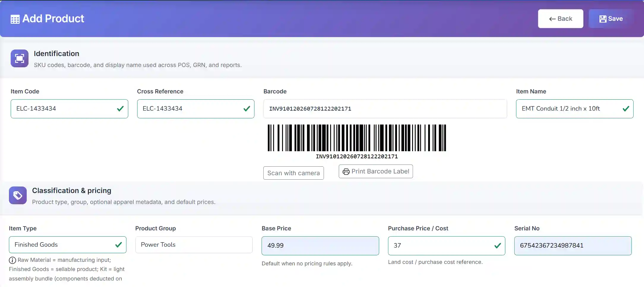Click the info icon beside Raw Material hint
Image resolution: width=644 pixels, height=287 pixels.
tap(12, 260)
